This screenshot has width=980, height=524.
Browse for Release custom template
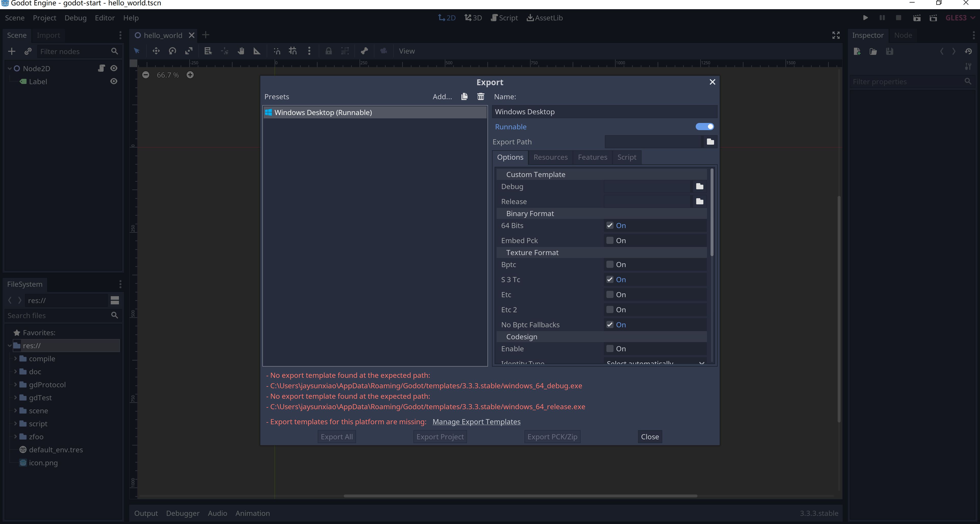[x=700, y=202]
